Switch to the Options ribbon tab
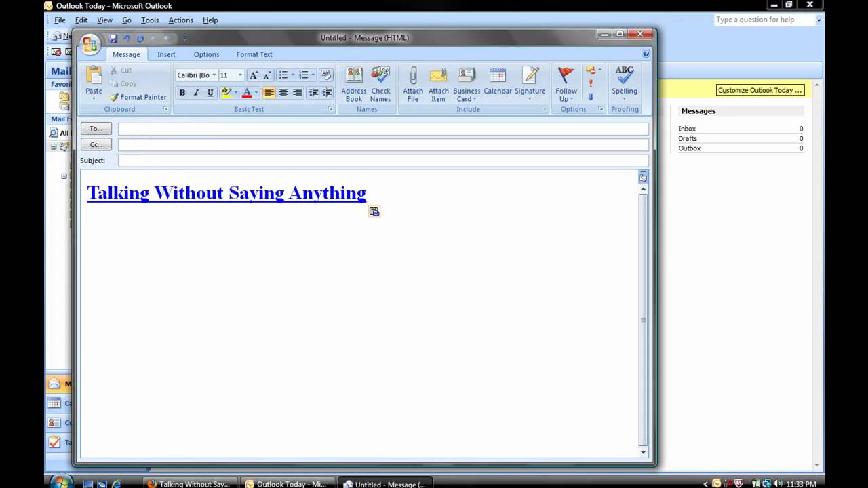Viewport: 868px width, 488px height. point(206,54)
